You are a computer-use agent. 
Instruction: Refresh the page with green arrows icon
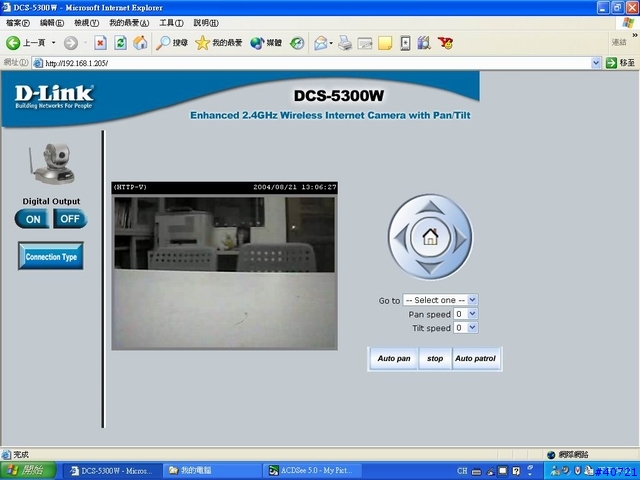pos(120,43)
